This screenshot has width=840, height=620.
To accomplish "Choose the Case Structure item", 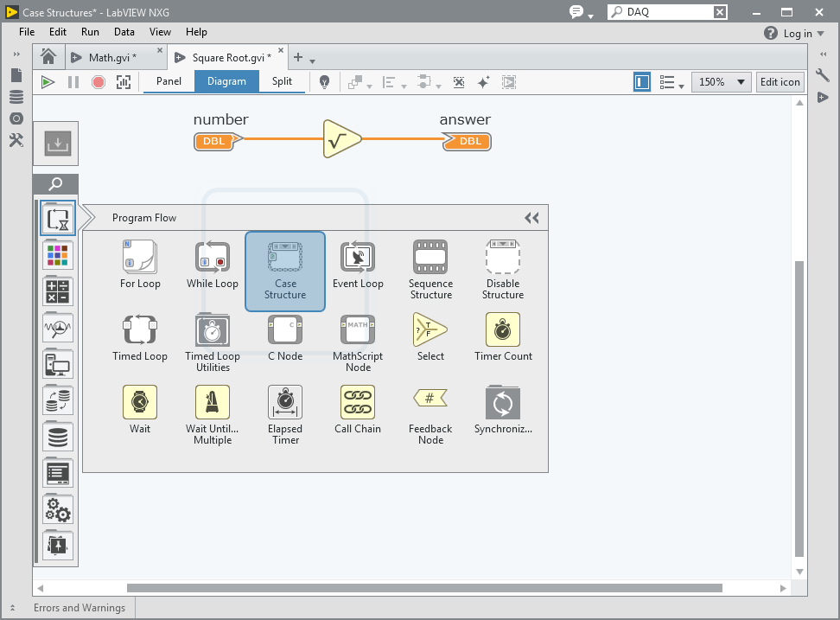I will coord(285,272).
